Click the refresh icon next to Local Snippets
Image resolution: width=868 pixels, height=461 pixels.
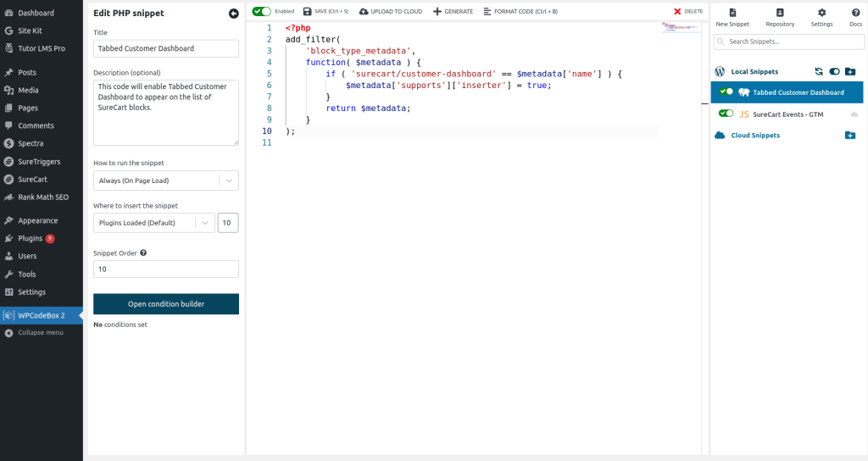click(819, 72)
